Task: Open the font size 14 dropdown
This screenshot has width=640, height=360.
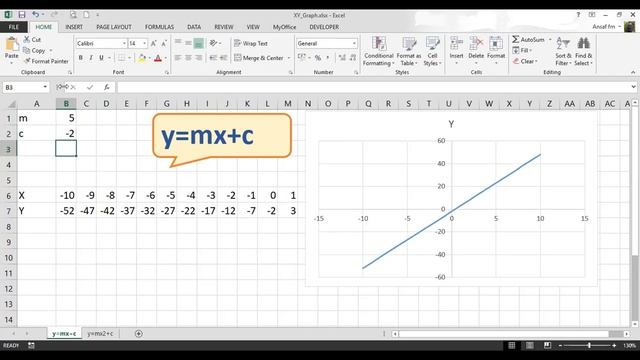Action: click(144, 43)
